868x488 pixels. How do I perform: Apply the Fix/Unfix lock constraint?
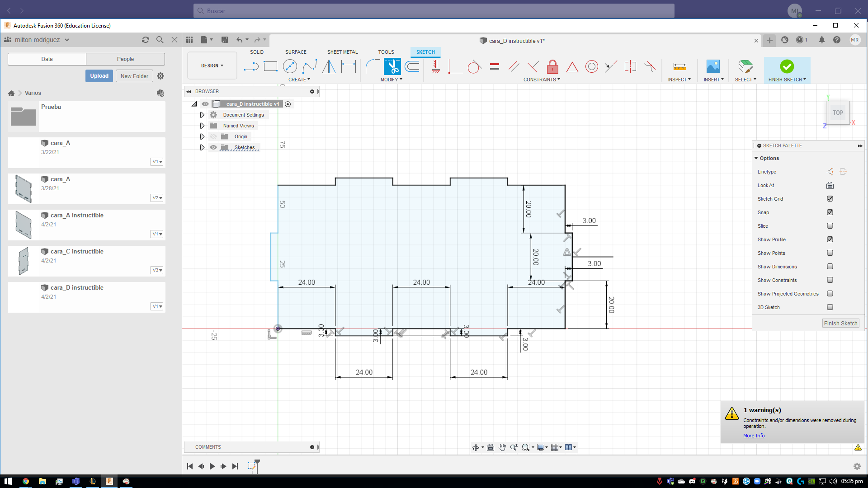[x=552, y=67]
